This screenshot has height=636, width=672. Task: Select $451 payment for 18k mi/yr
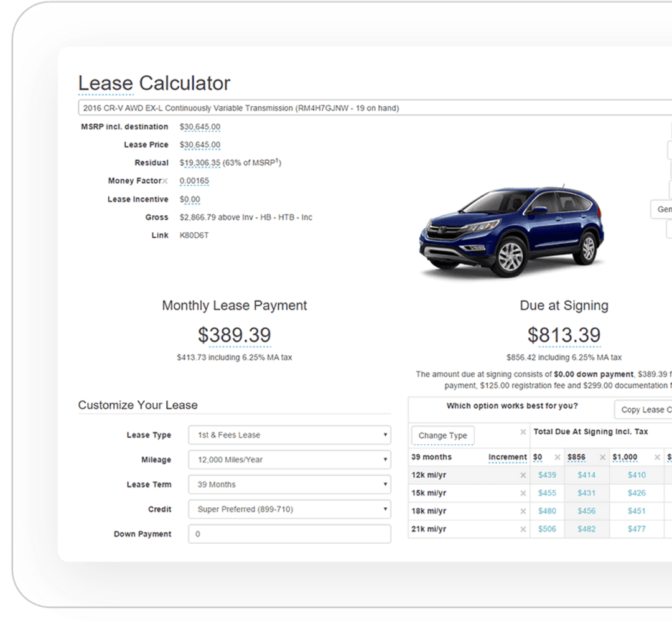[x=637, y=512]
